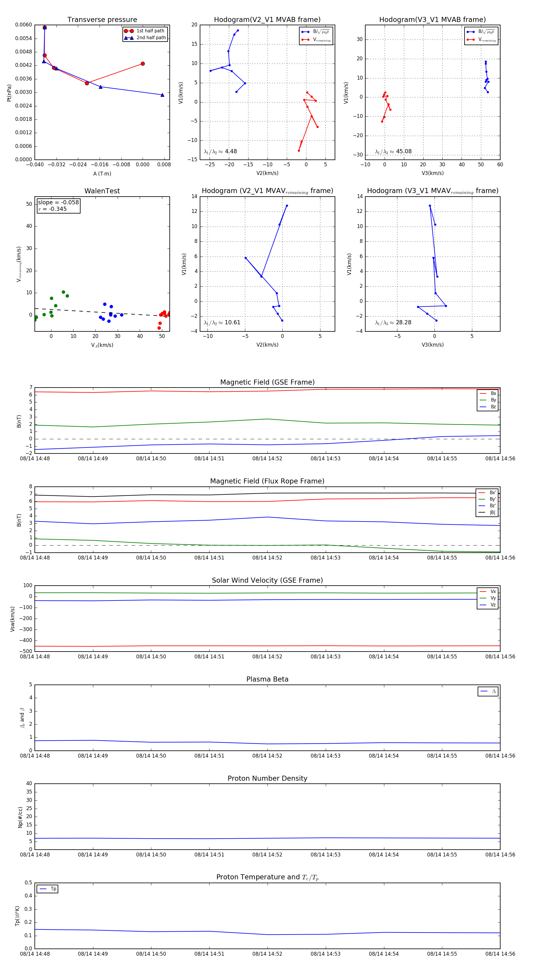Viewport: 535px width, 980px height.
Task: Click the λ1/λ3 ≈ 28.28 annotation
Action: pyautogui.click(x=393, y=323)
